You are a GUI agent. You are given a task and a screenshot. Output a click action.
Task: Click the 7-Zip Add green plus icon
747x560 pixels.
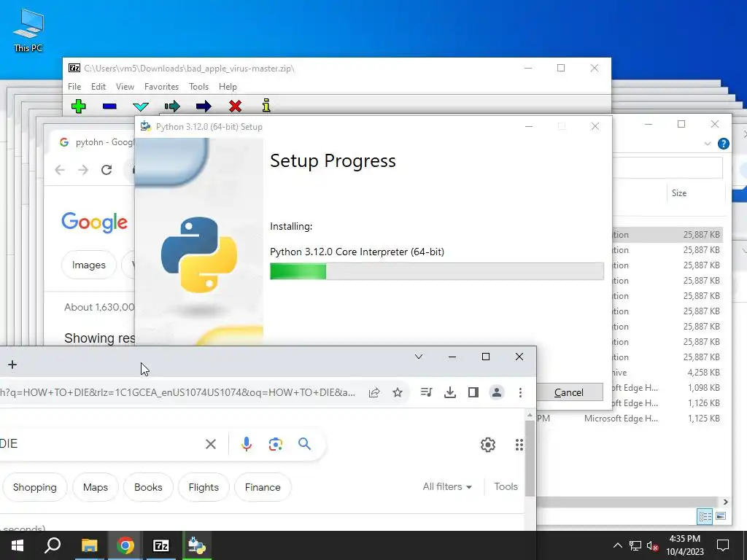79,106
